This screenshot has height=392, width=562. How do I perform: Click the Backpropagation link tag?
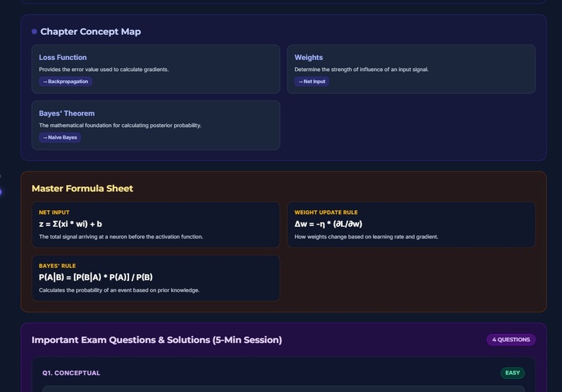pos(66,82)
